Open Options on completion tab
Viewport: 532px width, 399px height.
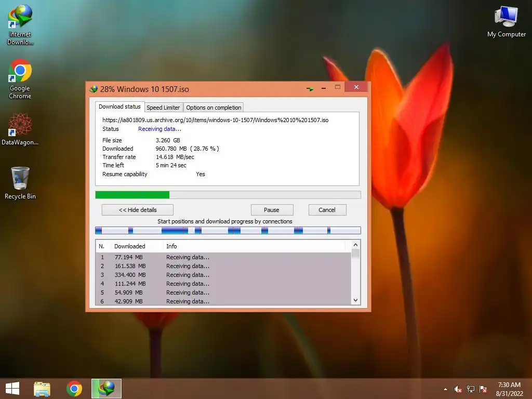pyautogui.click(x=214, y=108)
